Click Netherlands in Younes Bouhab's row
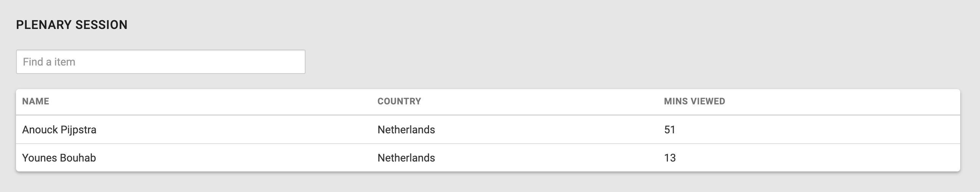The width and height of the screenshot is (980, 192). point(406,158)
